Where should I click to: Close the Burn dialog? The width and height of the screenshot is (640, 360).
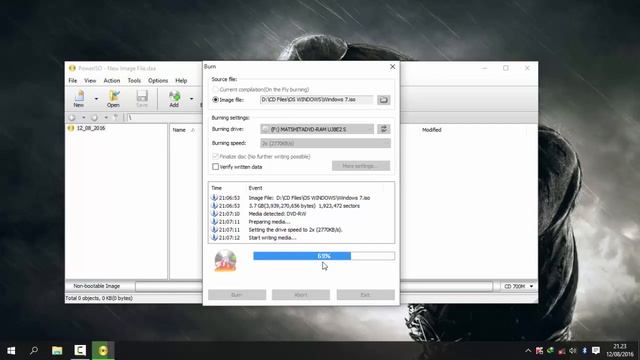393,67
